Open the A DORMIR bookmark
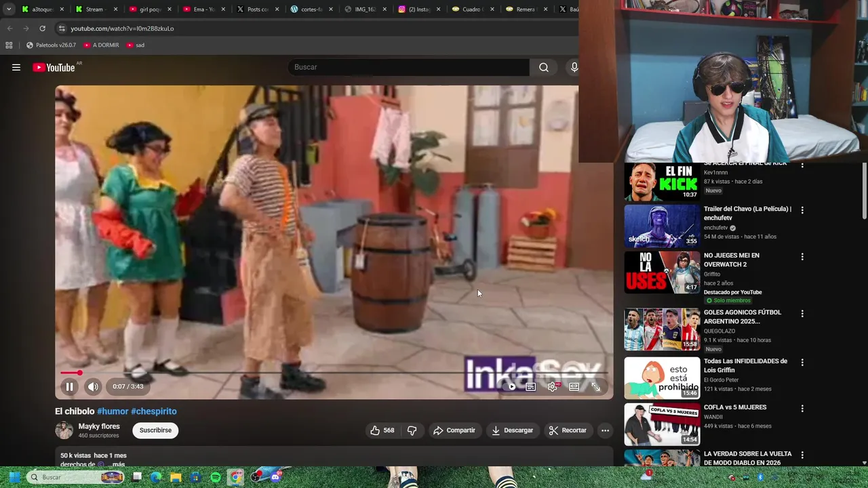868x488 pixels. pos(101,45)
